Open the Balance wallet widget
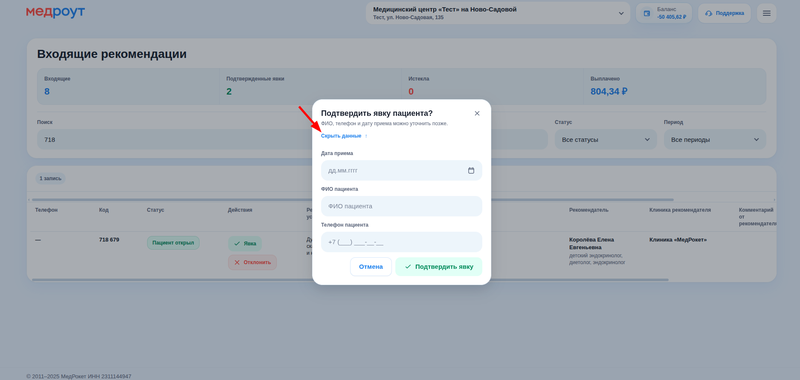The image size is (800, 380). point(664,13)
